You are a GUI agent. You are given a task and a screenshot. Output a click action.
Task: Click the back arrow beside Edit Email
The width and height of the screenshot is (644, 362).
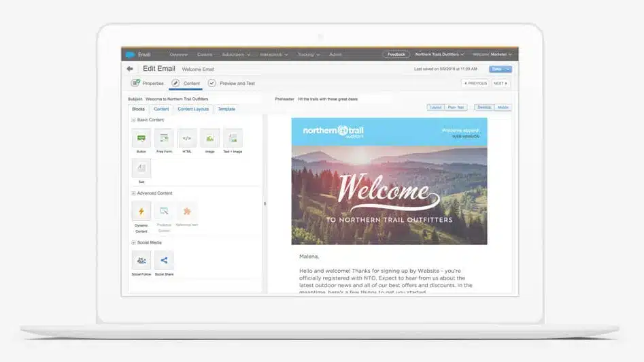130,69
